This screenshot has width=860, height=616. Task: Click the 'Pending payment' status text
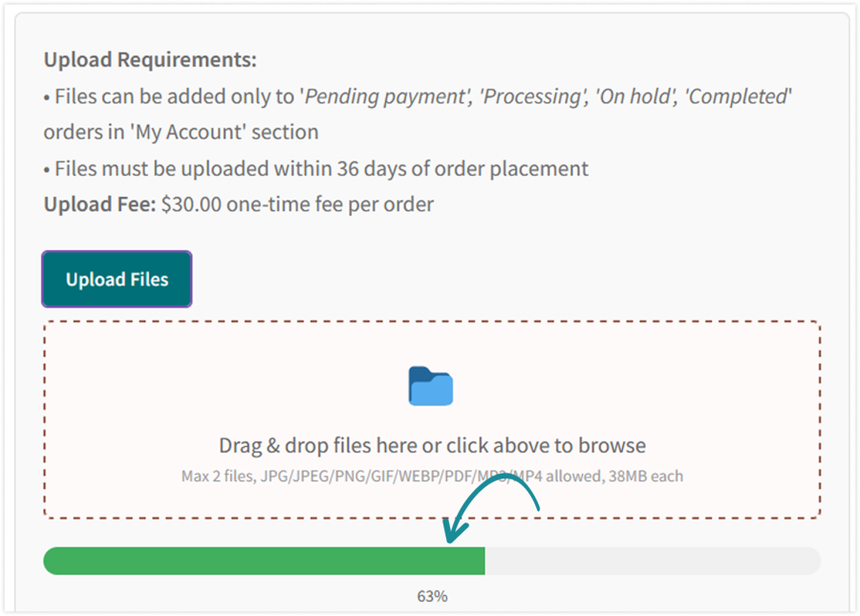coord(371,96)
